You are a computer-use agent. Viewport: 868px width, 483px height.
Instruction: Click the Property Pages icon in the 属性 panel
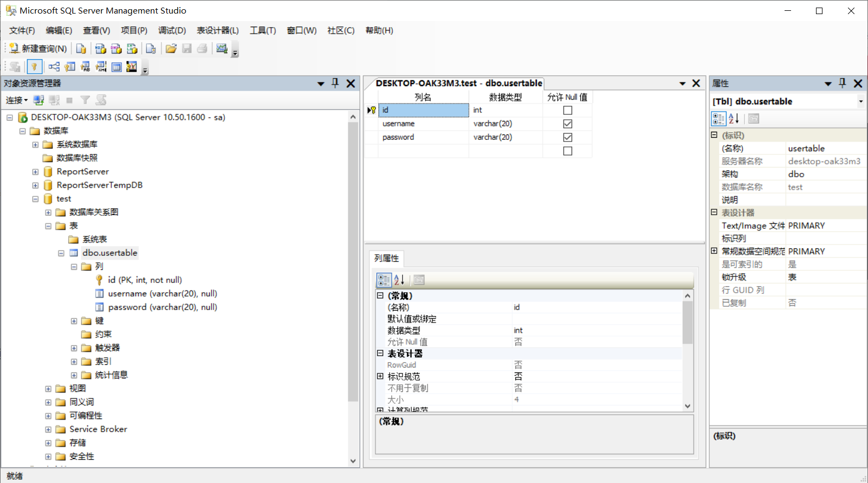tap(754, 119)
